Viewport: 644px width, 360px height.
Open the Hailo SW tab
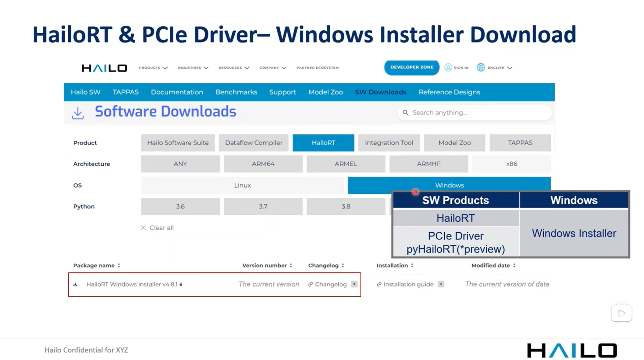pyautogui.click(x=86, y=92)
